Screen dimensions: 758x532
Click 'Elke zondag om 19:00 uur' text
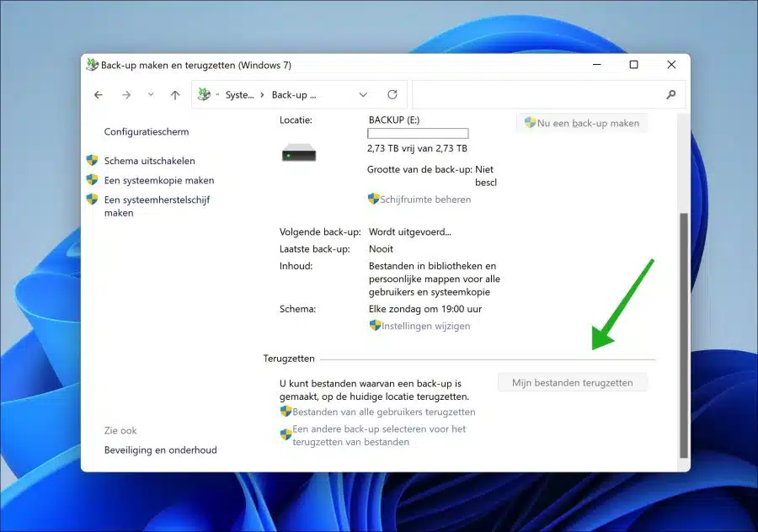425,309
